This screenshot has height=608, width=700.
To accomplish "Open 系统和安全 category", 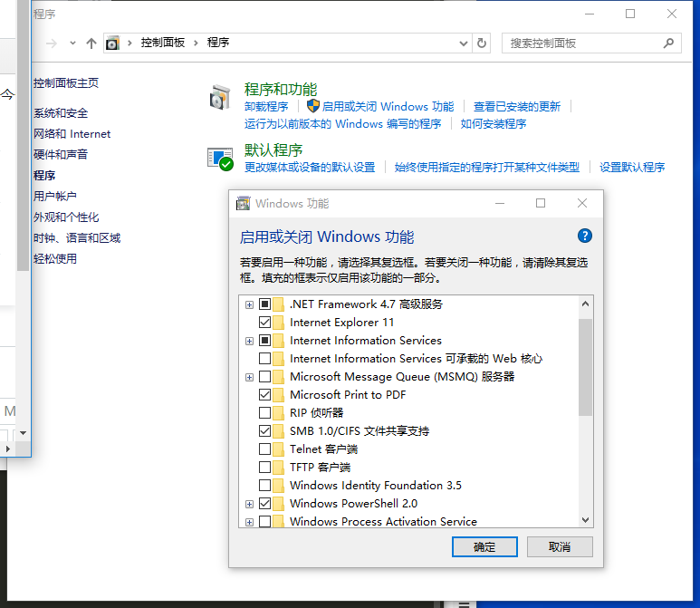I will [x=61, y=113].
